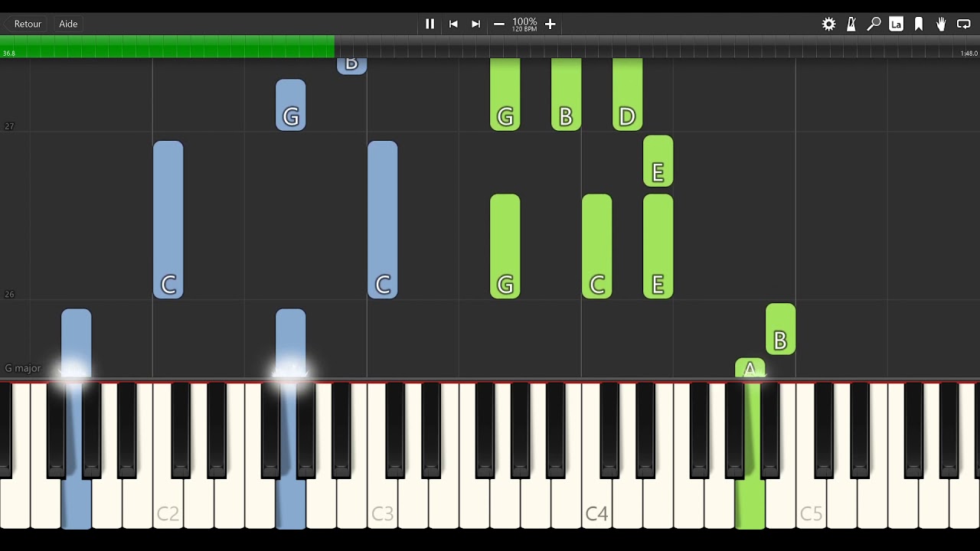Click the short green E note near measure 27
Viewport: 980px width, 551px height.
(658, 161)
